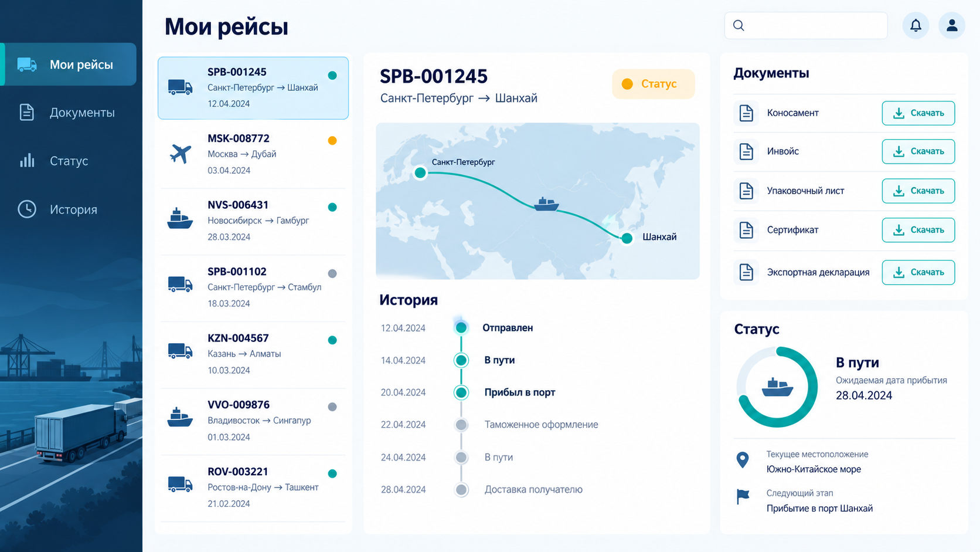Click the airplane icon for MSK-008772
This screenshot has height=552, width=980.
coord(181,154)
